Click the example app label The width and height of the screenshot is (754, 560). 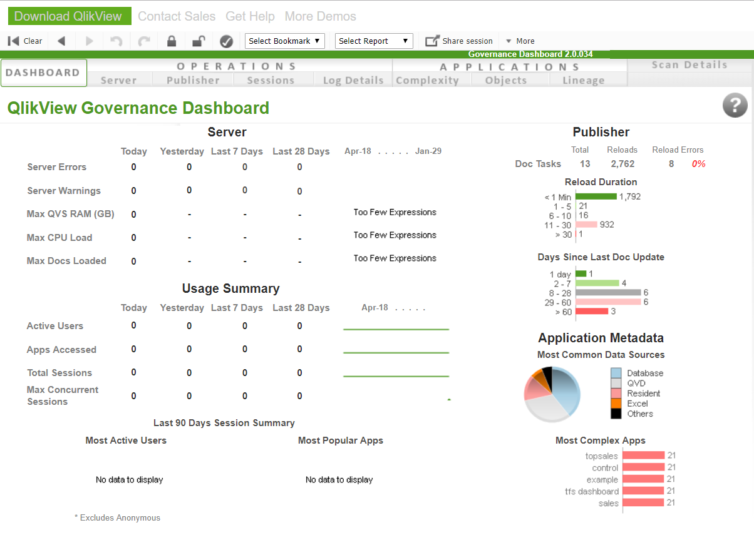point(602,480)
